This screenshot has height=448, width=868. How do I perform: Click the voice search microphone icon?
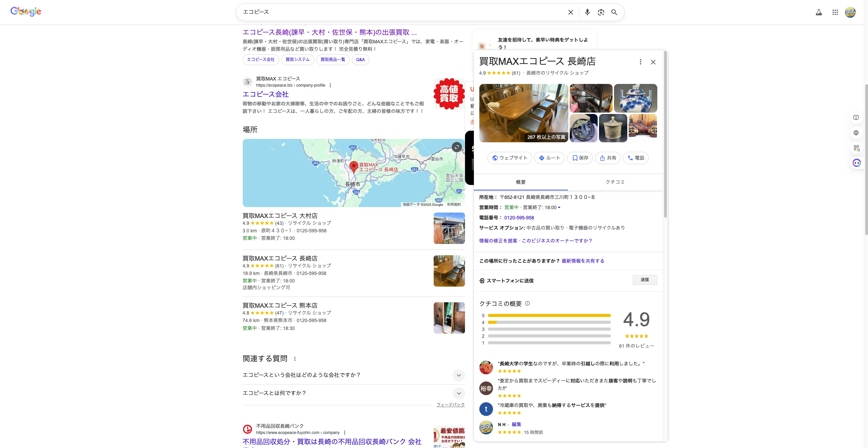click(x=587, y=12)
